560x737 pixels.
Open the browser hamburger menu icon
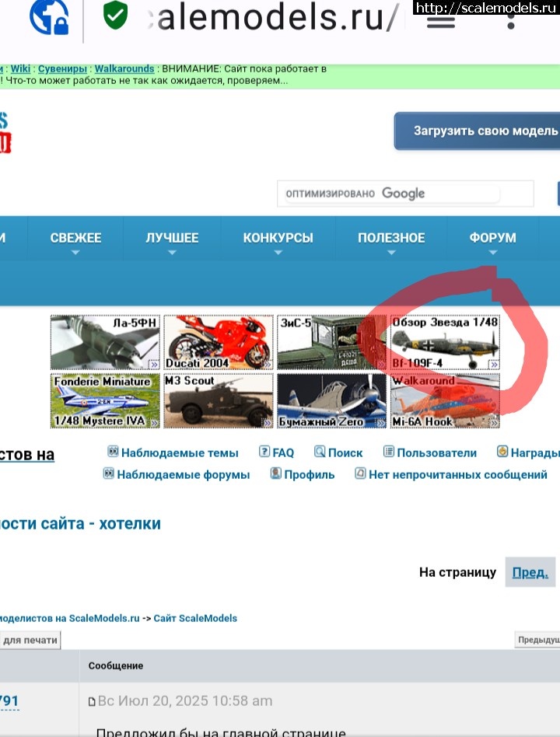point(441,21)
